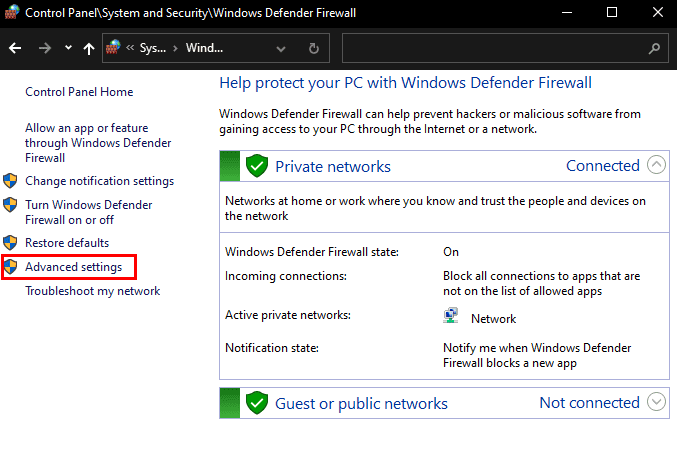Click the Network icon under active networks
Screen dimensions: 677x449
[451, 316]
